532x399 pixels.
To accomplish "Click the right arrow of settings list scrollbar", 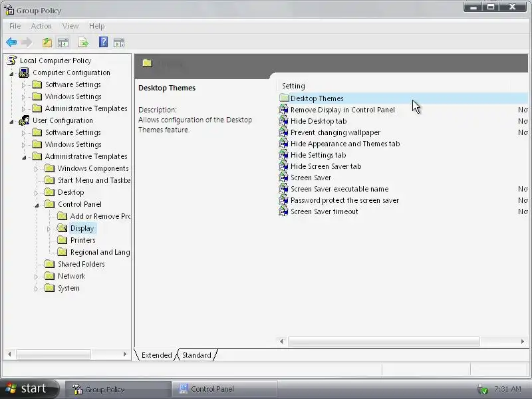I will pyautogui.click(x=523, y=341).
